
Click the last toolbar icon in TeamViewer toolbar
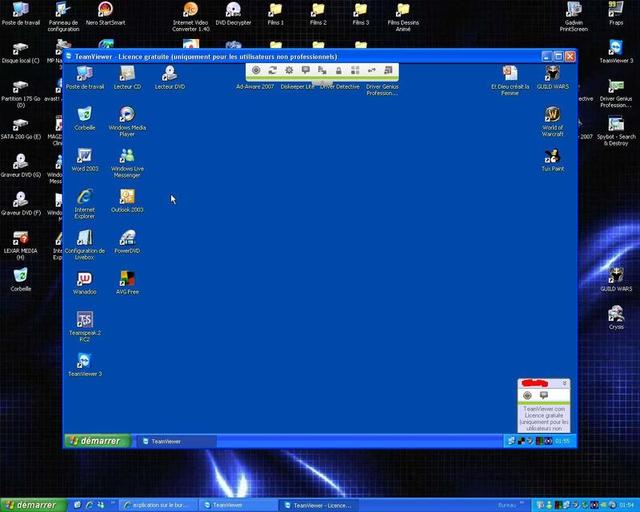click(x=388, y=70)
